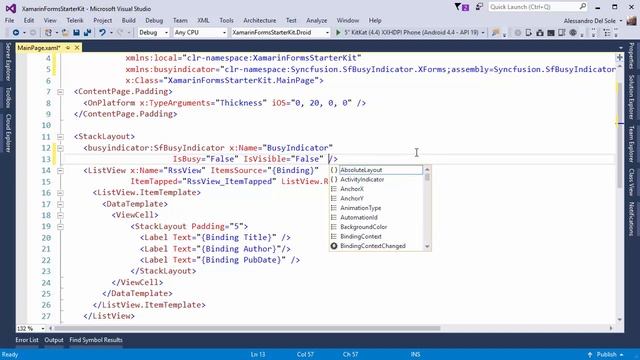Screen dimensions: 640x360
Task: Open the Server Explorer side panel
Action: point(8,61)
